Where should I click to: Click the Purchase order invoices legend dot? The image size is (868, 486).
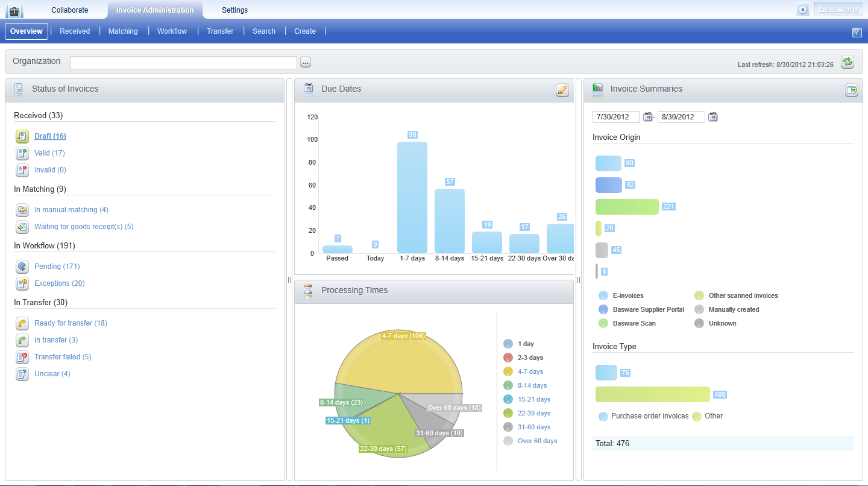coord(603,416)
